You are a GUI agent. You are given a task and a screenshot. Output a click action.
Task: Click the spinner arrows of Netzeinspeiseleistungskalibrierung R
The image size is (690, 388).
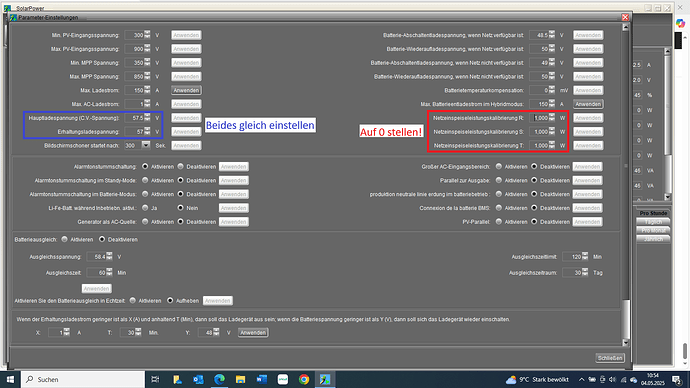(x=552, y=118)
